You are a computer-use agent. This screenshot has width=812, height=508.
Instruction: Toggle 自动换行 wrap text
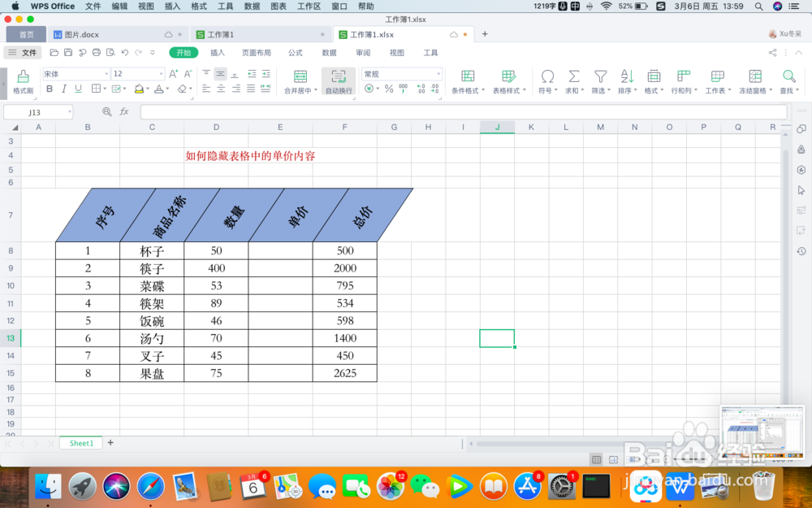point(339,80)
